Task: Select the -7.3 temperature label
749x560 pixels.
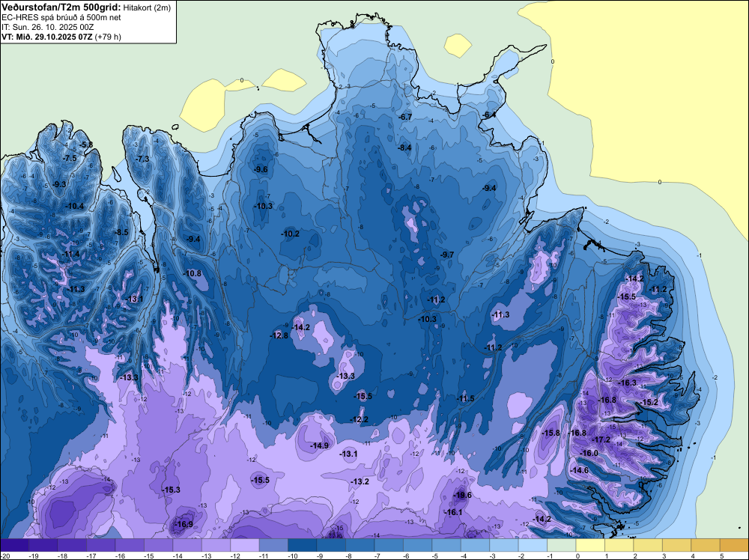Action: (142, 159)
